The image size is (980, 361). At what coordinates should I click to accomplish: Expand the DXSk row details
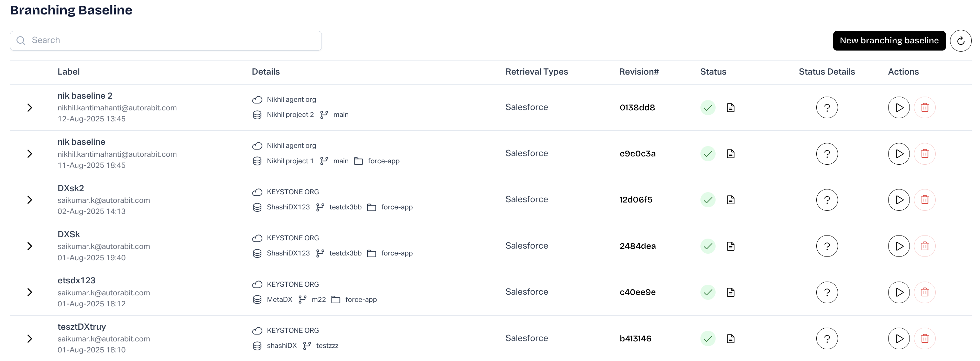[x=30, y=246]
